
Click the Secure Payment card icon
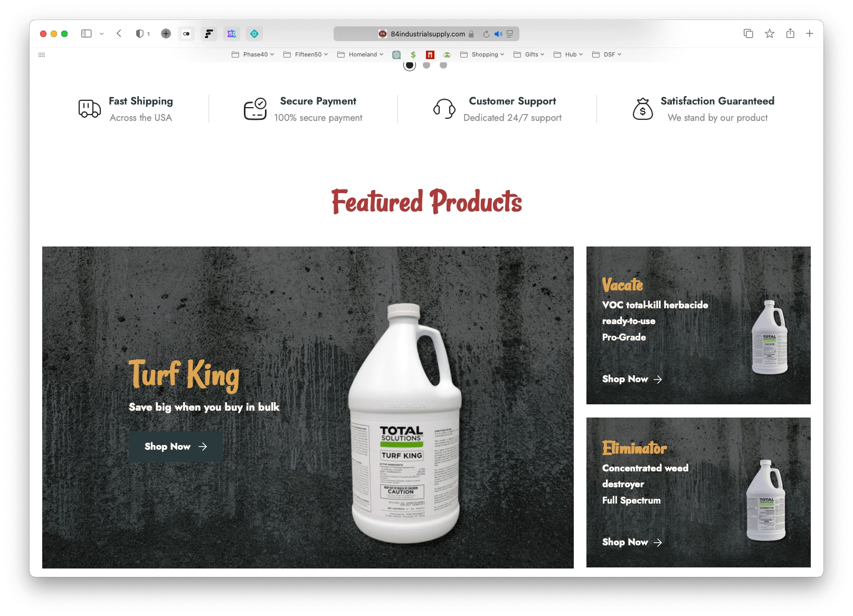click(x=255, y=109)
